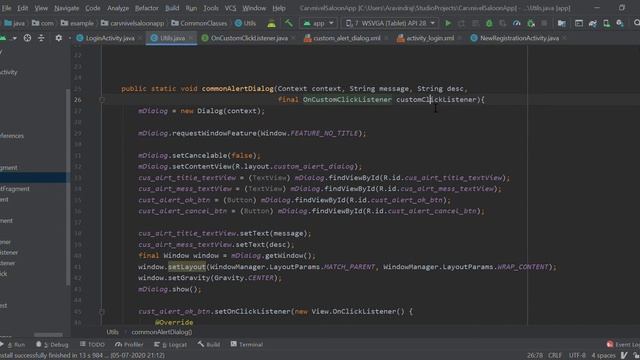The width and height of the screenshot is (640, 360).
Task: Click commonAlertDialog() in the bottom breadcrumb
Action: pyautogui.click(x=162, y=332)
